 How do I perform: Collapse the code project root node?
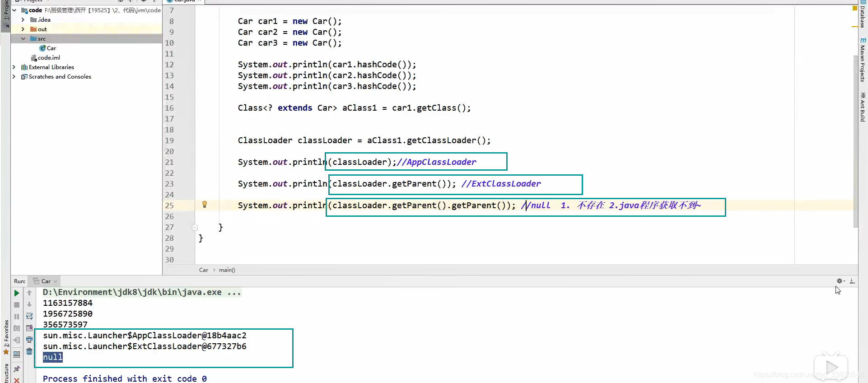tap(14, 10)
